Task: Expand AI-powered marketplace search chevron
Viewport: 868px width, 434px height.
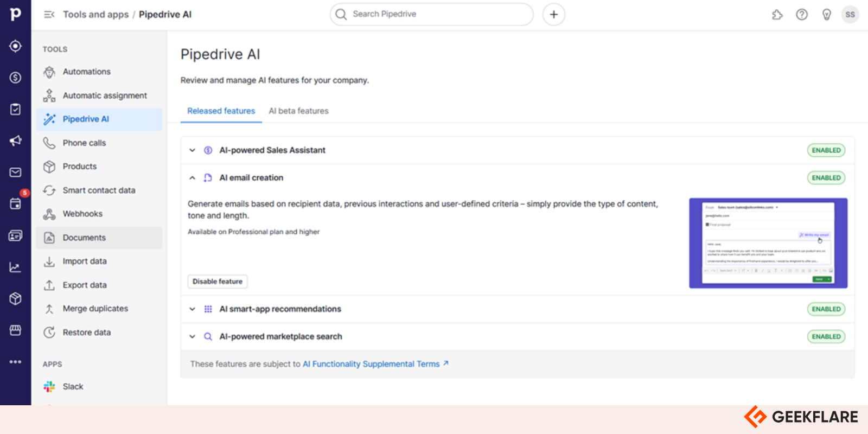Action: pos(192,337)
